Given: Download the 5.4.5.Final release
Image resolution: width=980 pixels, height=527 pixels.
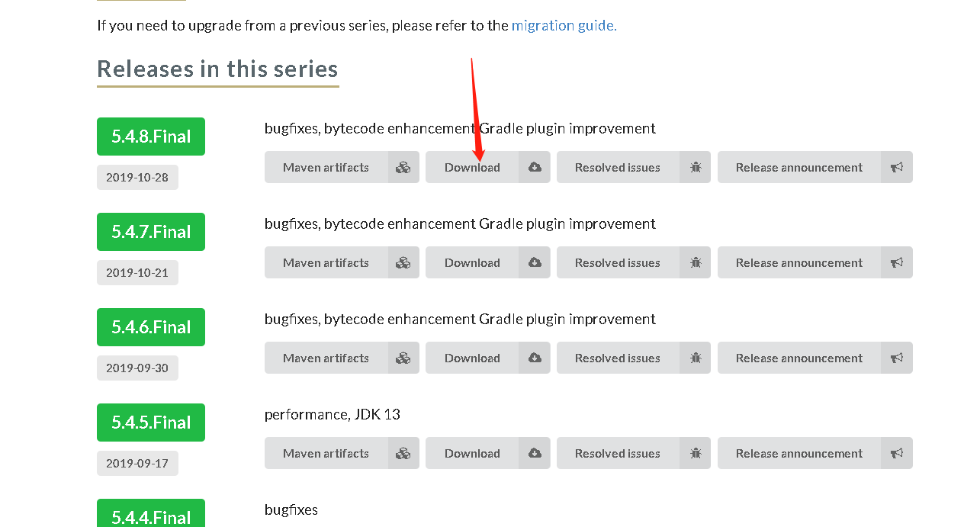Looking at the screenshot, I should [x=472, y=453].
